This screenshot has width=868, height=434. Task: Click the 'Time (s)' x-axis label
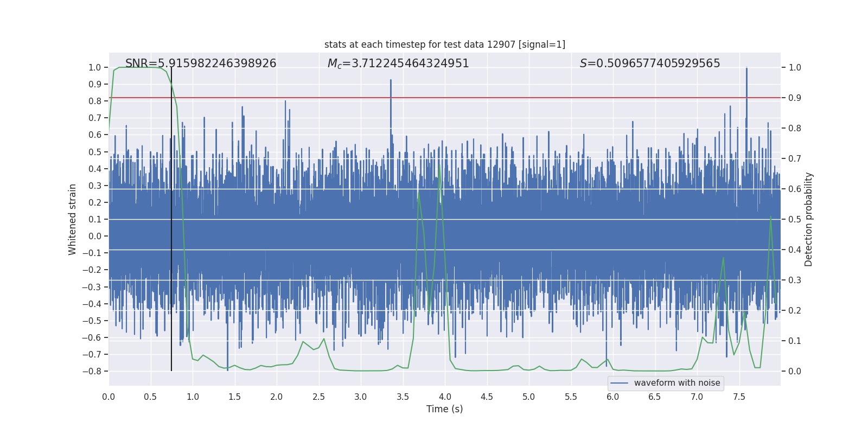click(444, 409)
